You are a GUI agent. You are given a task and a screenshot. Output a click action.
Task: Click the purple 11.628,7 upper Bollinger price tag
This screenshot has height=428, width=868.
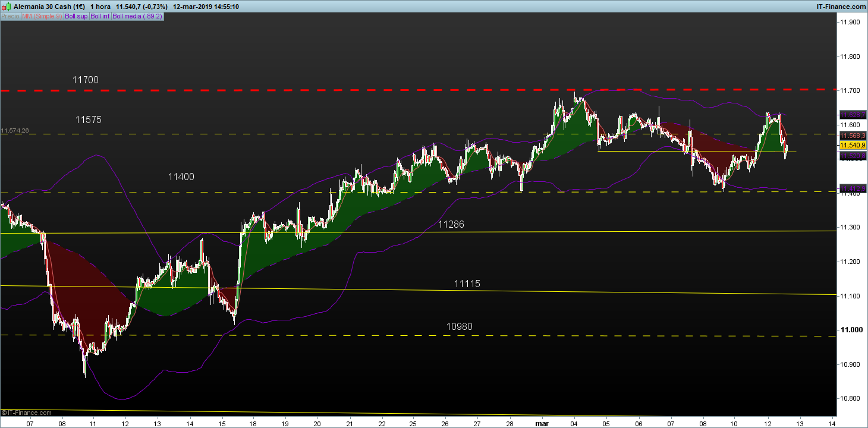853,114
